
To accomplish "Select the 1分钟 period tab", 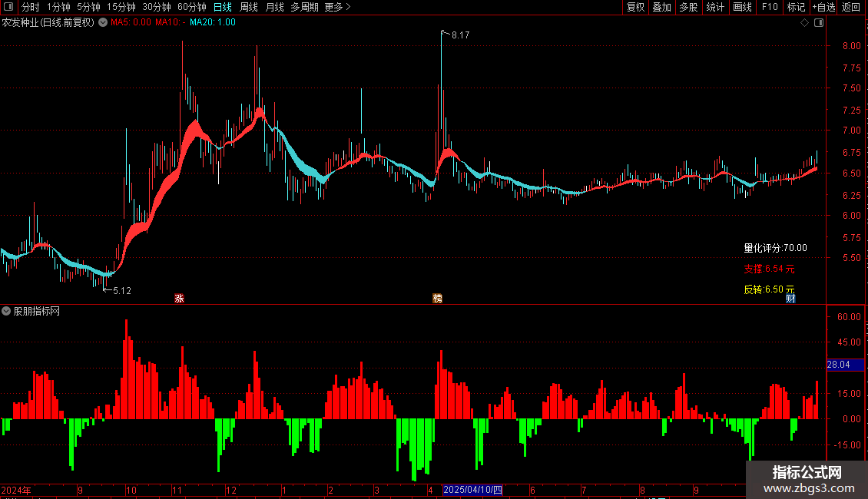I will 58,7.
